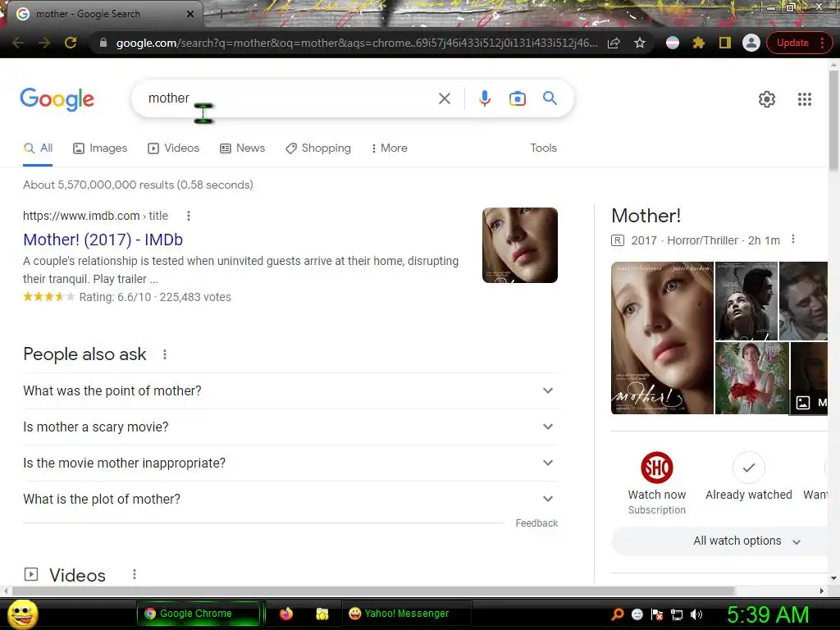Open the More search filters menu
The width and height of the screenshot is (840, 630).
pos(390,148)
